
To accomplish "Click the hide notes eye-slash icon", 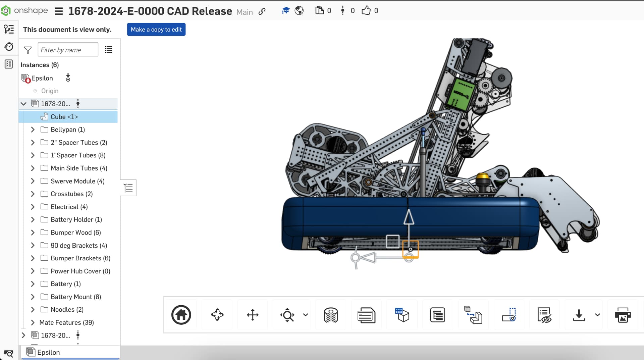I will pyautogui.click(x=544, y=315).
